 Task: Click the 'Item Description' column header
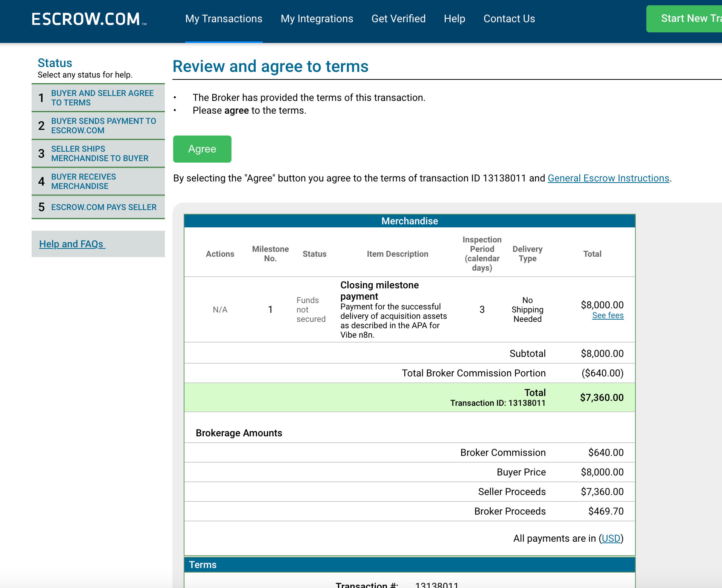tap(398, 254)
